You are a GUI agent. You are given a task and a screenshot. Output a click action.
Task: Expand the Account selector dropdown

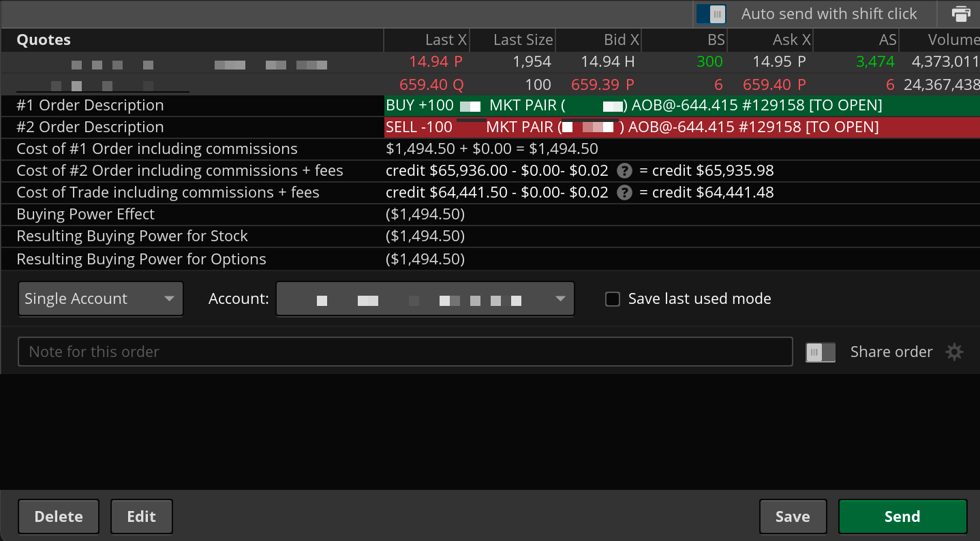coord(425,299)
